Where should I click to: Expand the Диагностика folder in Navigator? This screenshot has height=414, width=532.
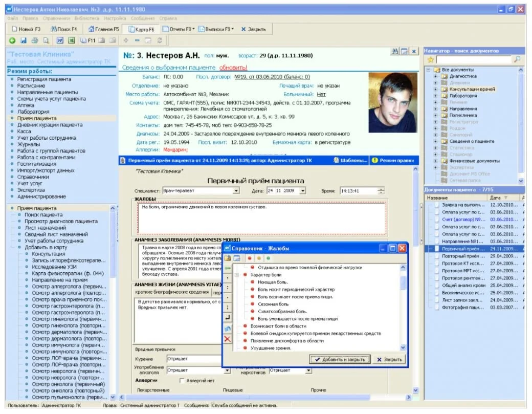435,76
